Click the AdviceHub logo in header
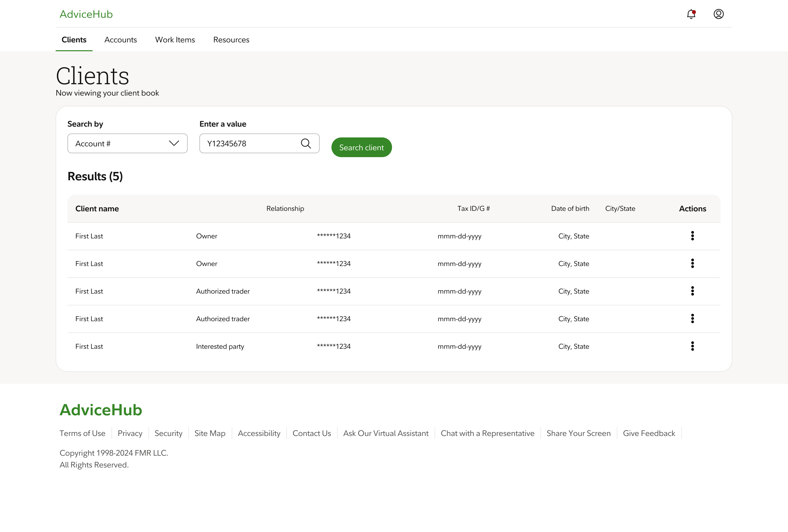The image size is (788, 532). tap(86, 14)
